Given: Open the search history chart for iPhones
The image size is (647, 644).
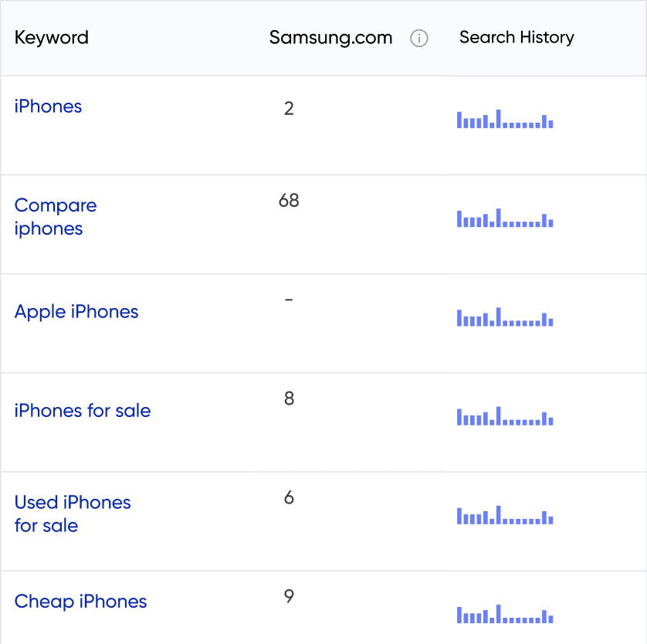Looking at the screenshot, I should coord(505,120).
